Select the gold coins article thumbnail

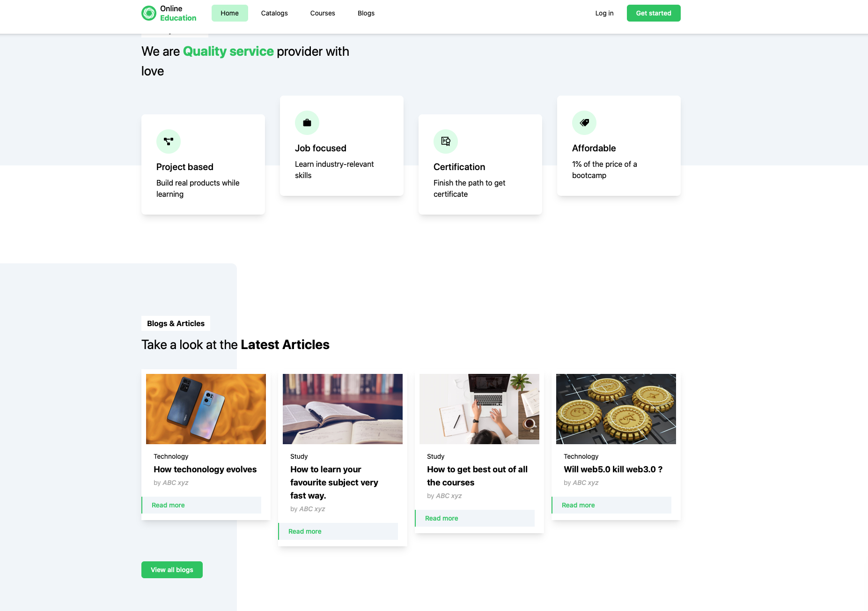point(616,409)
